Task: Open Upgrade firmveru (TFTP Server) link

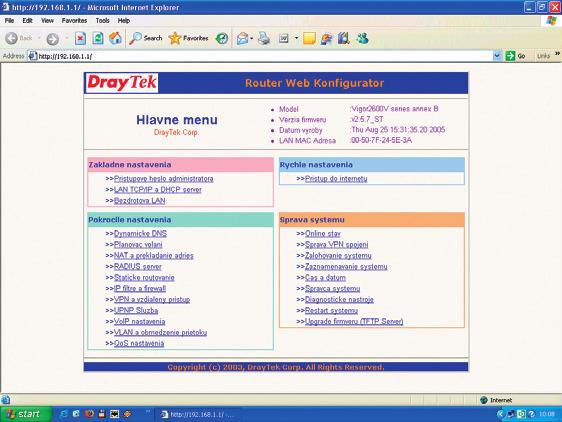Action: tap(354, 322)
